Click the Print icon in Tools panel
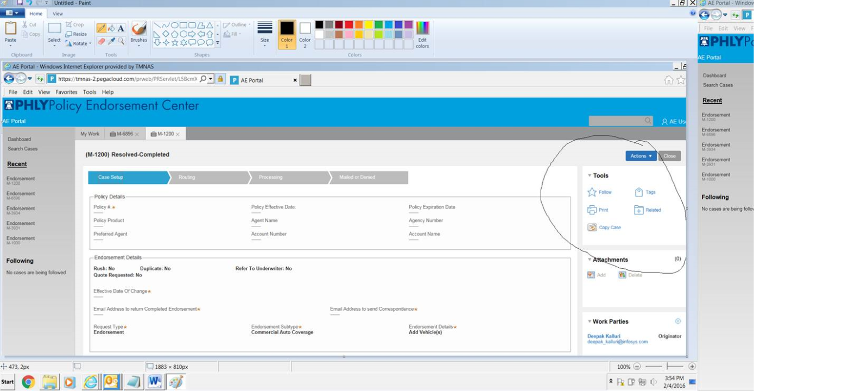Screen dimensions: 868x391 coord(592,210)
